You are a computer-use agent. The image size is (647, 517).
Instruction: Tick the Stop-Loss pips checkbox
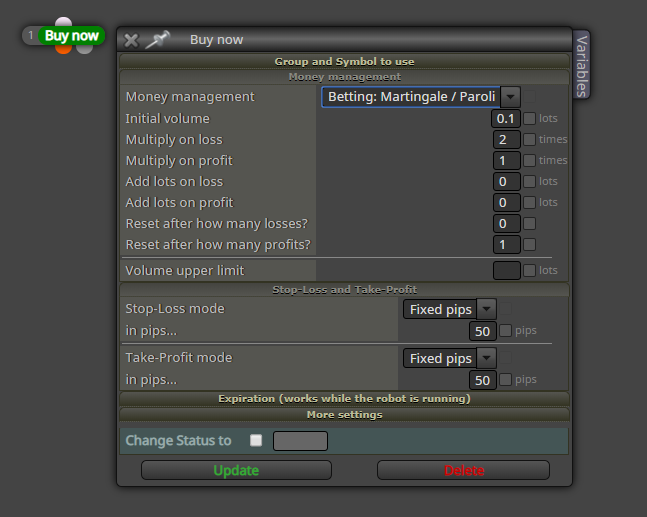click(x=505, y=331)
